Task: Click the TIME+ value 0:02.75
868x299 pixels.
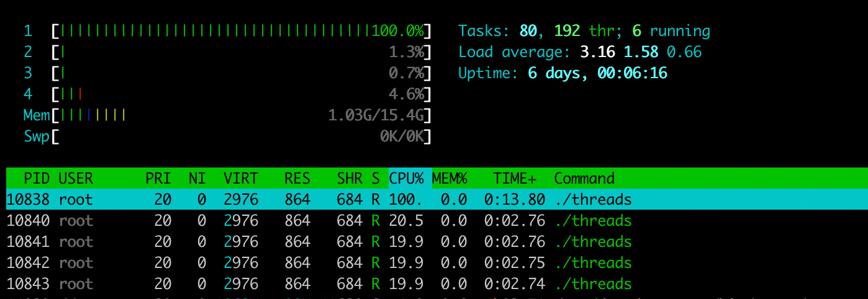Action: coord(515,263)
